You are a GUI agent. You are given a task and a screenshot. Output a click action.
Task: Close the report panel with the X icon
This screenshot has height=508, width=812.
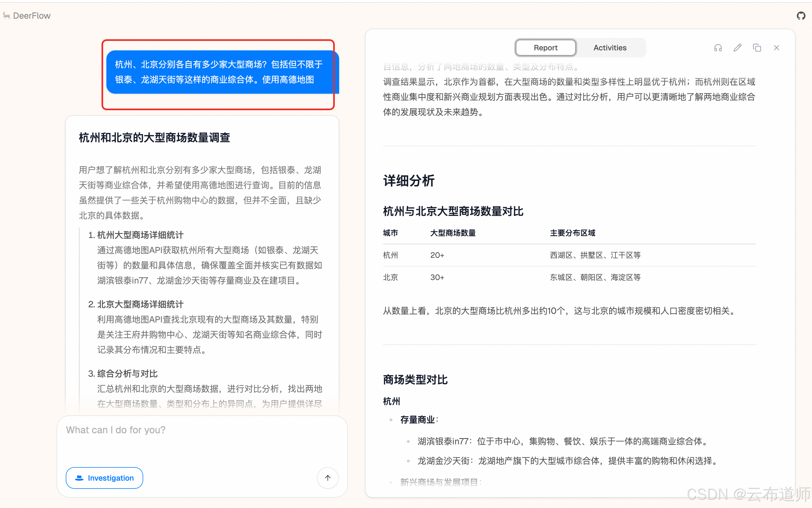tap(776, 48)
